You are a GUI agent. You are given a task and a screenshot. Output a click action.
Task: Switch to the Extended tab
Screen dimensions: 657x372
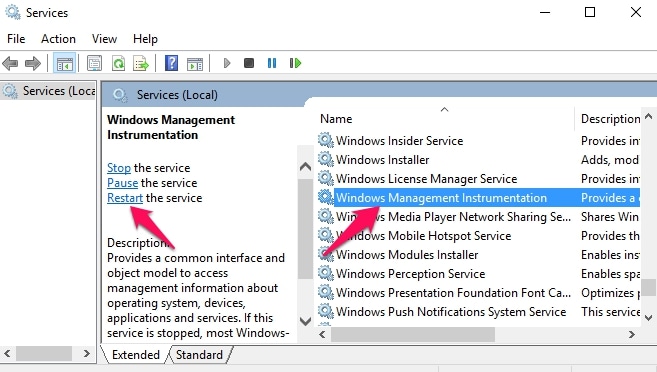[136, 355]
